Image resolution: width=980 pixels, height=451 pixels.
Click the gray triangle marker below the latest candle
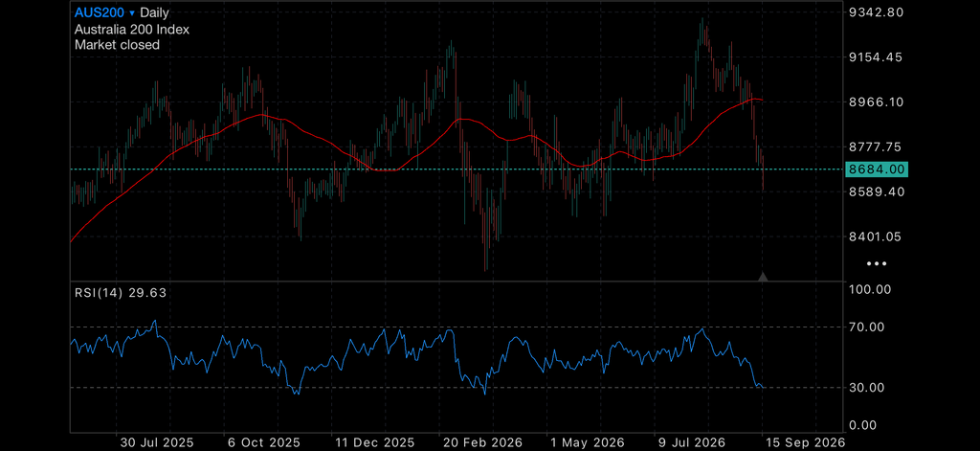tap(763, 277)
